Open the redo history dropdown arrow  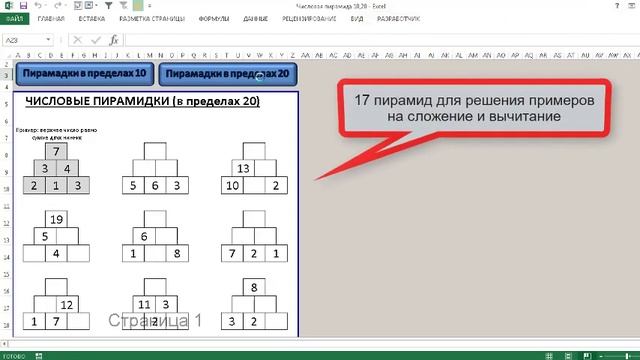pyautogui.click(x=66, y=6)
